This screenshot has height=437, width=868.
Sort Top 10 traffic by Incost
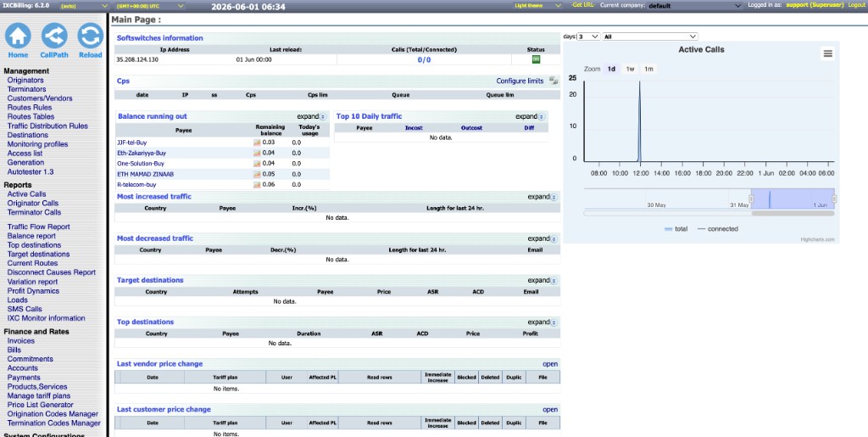click(x=414, y=128)
